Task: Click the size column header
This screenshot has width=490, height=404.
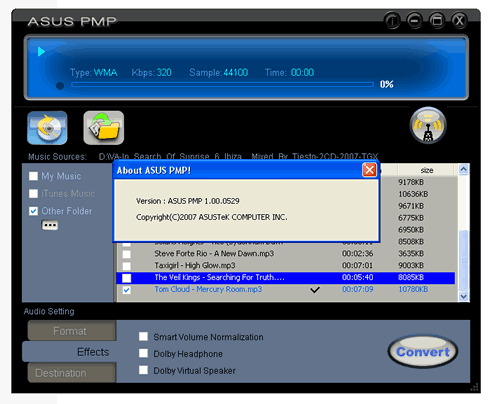Action: click(426, 170)
